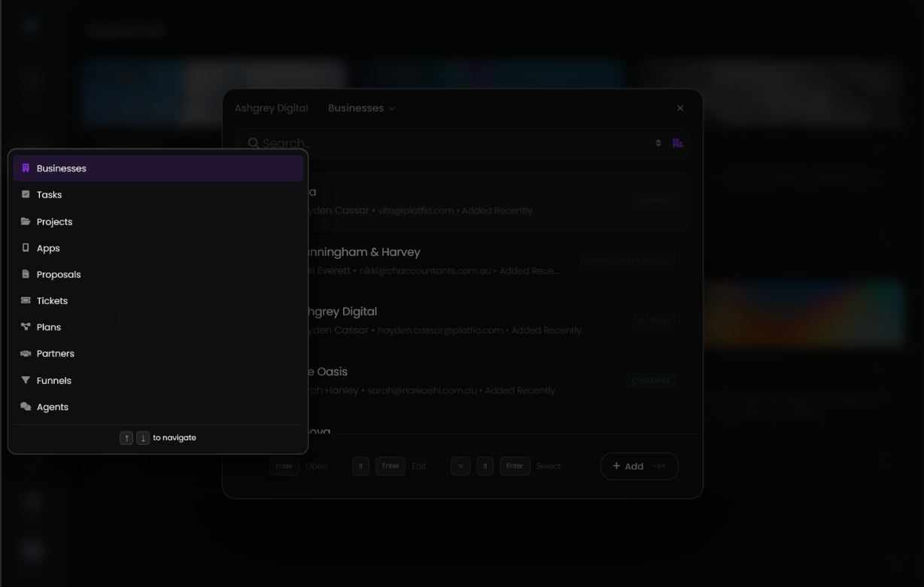This screenshot has height=587, width=924.
Task: Click the Plans icon
Action: 26,327
